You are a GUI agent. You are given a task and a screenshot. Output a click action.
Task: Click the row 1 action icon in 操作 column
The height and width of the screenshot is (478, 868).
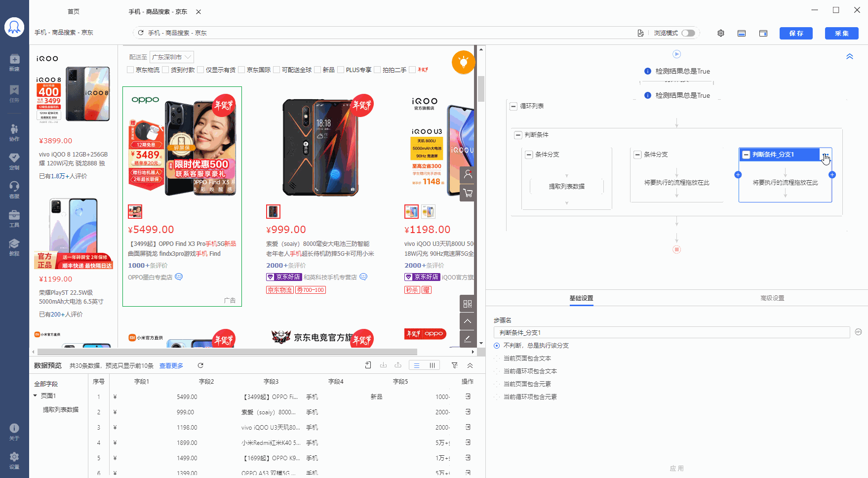pos(468,397)
